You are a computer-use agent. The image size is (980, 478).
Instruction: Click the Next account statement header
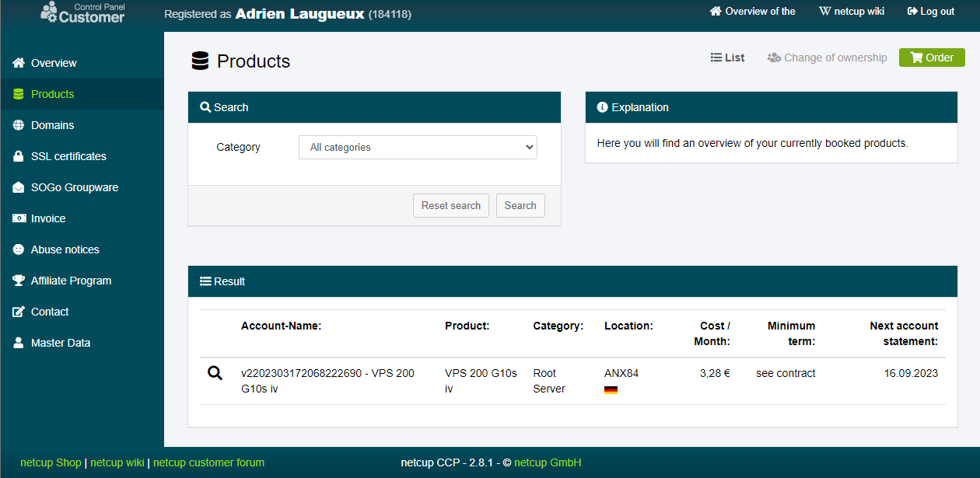904,333
